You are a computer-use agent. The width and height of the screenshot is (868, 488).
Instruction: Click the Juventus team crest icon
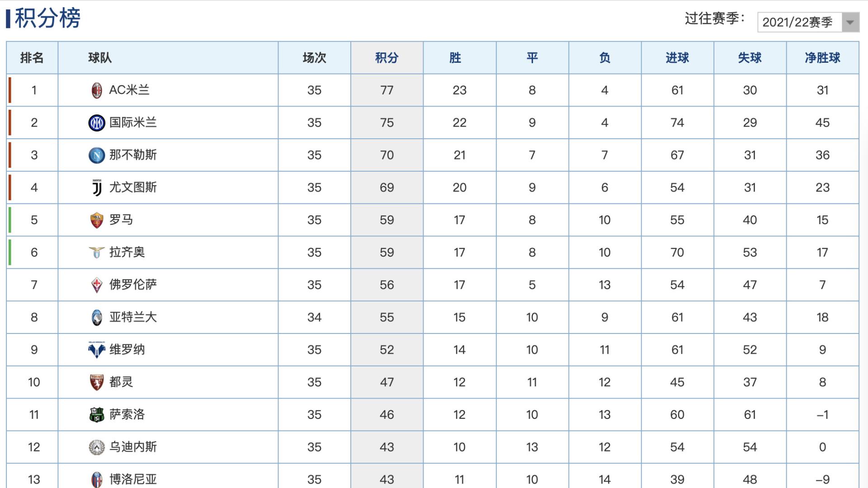point(97,188)
